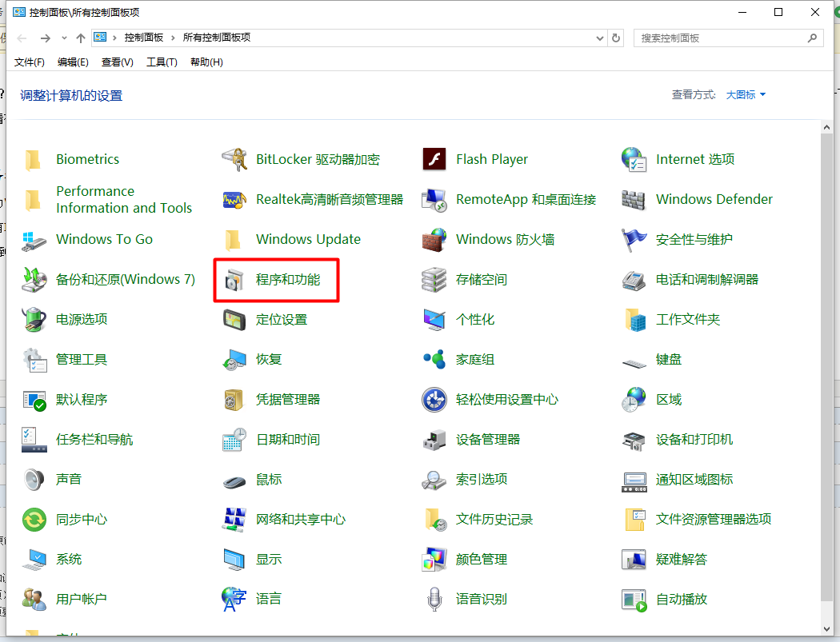
Task: Open 同步中心 green icon
Action: coord(34,520)
